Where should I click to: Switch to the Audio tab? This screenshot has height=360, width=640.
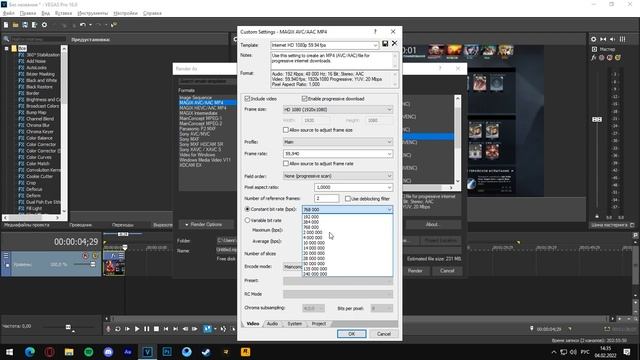coord(272,324)
